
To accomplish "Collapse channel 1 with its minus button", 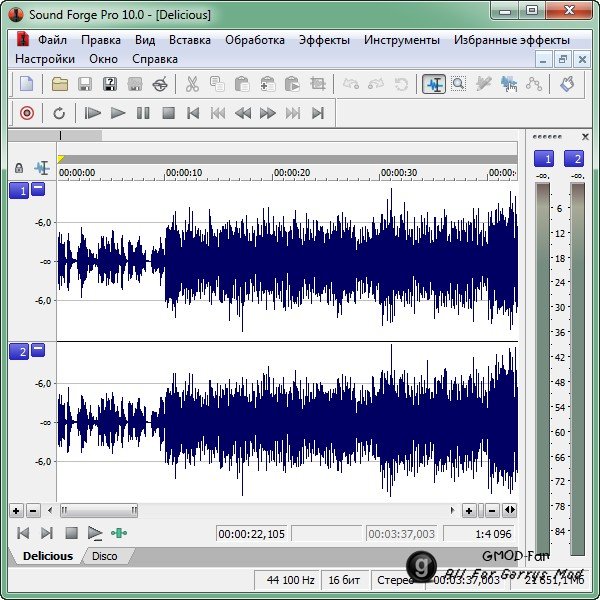I will pyautogui.click(x=38, y=188).
